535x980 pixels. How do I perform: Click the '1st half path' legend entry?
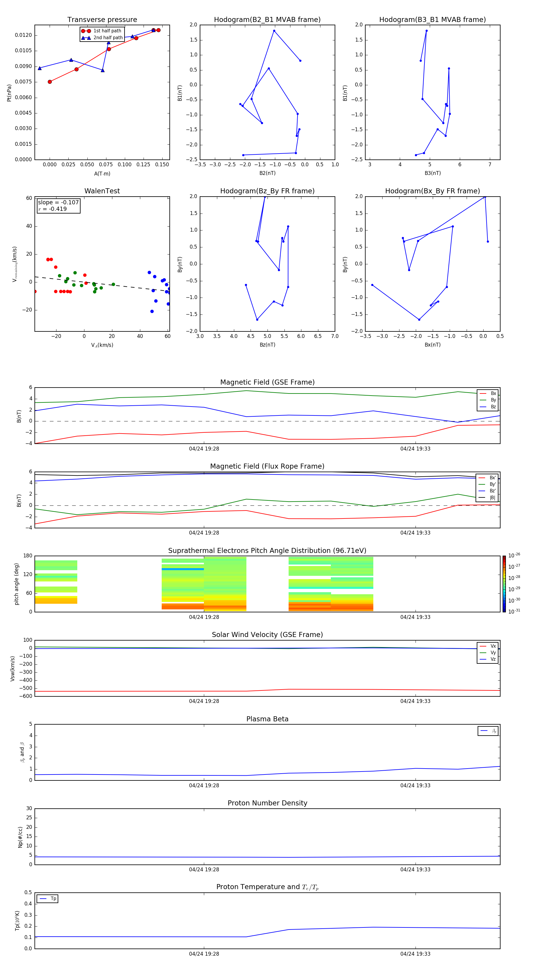point(101,31)
